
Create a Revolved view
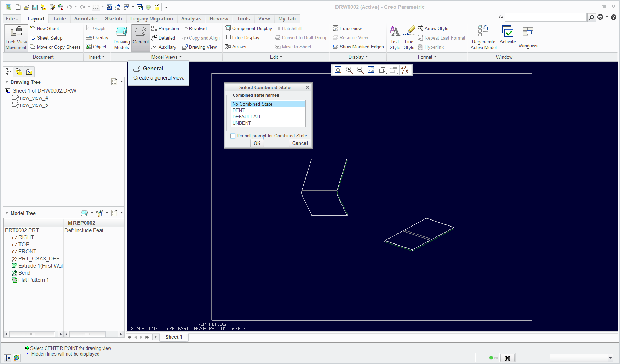(194, 28)
